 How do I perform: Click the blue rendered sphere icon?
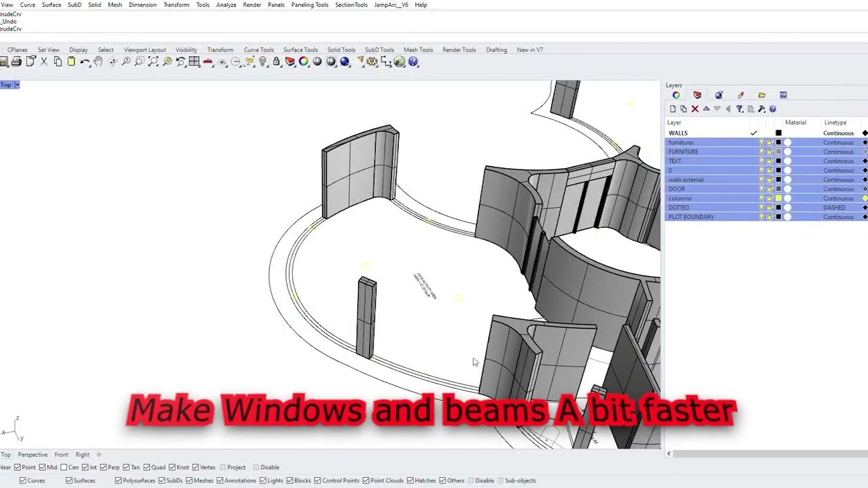tap(344, 62)
